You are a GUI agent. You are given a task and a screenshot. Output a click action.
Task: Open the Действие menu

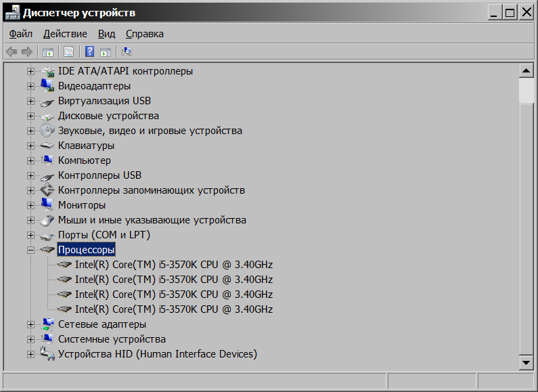click(65, 33)
